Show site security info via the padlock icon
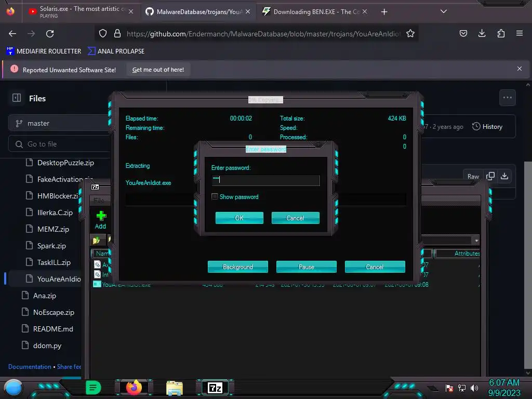 click(x=117, y=33)
